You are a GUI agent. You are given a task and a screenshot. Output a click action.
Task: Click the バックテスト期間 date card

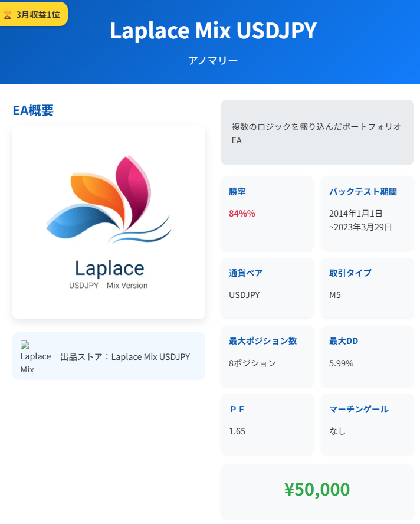point(367,213)
